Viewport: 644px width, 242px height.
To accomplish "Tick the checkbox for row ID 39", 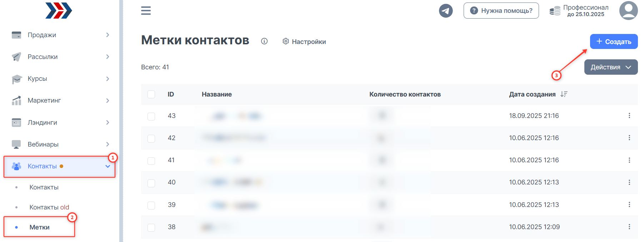I will point(151,205).
